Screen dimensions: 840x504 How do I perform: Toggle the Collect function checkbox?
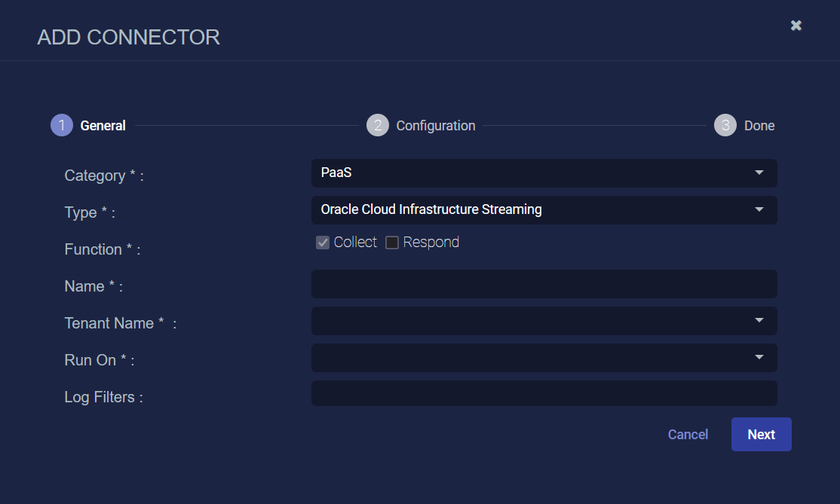click(x=323, y=243)
